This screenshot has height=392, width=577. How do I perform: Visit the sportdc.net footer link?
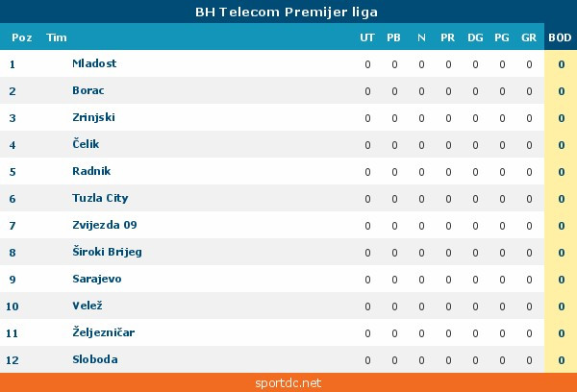(288, 382)
